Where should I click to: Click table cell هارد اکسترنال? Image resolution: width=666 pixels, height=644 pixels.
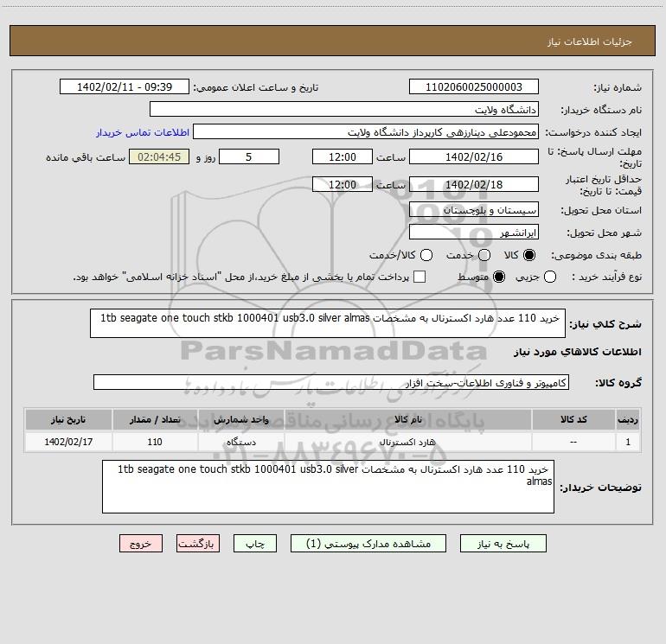coord(407,442)
